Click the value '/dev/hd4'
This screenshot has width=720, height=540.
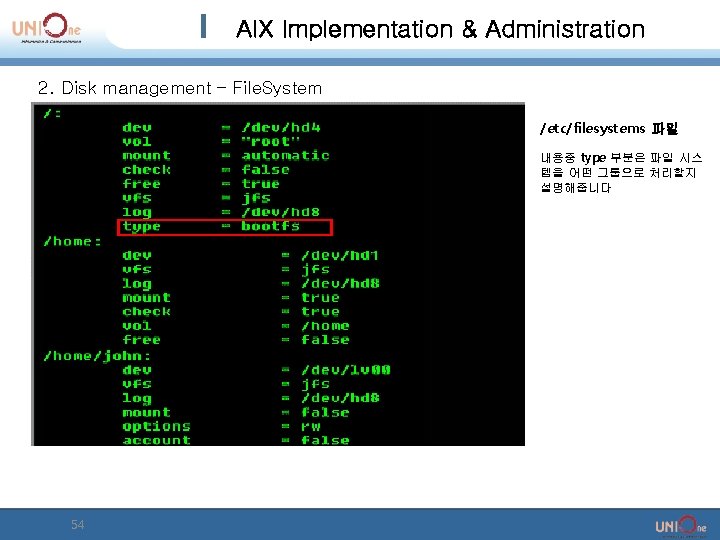pos(281,127)
